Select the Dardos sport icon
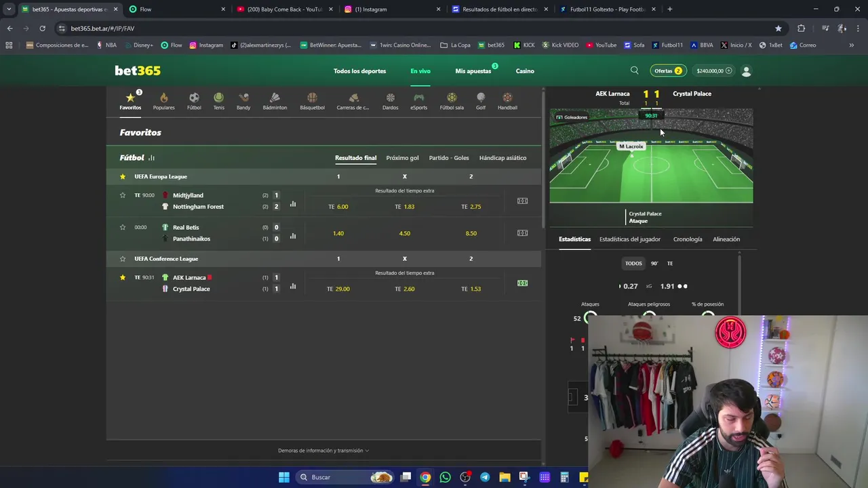Screen dimensions: 868x488 [x=390, y=101]
